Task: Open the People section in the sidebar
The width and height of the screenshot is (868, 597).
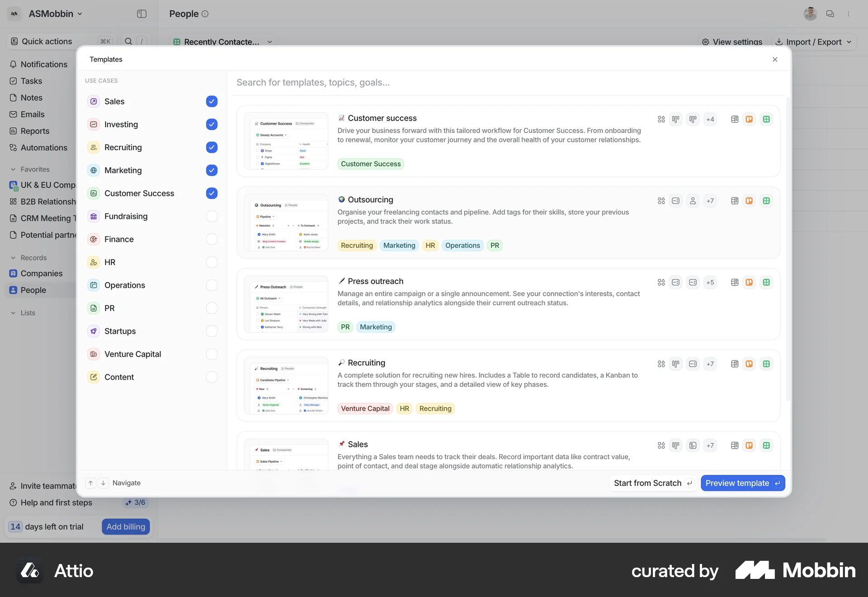Action: [x=34, y=290]
